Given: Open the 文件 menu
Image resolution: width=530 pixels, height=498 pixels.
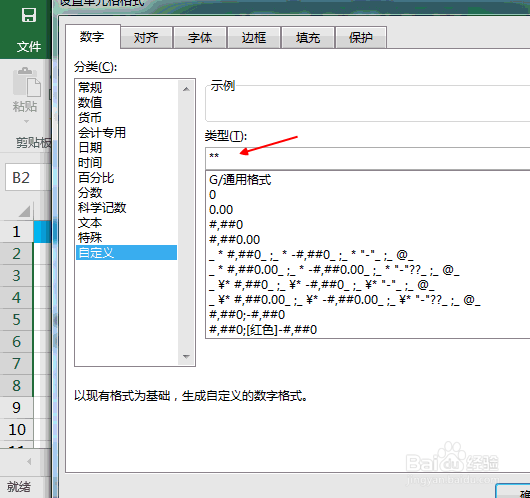Looking at the screenshot, I should (x=29, y=46).
